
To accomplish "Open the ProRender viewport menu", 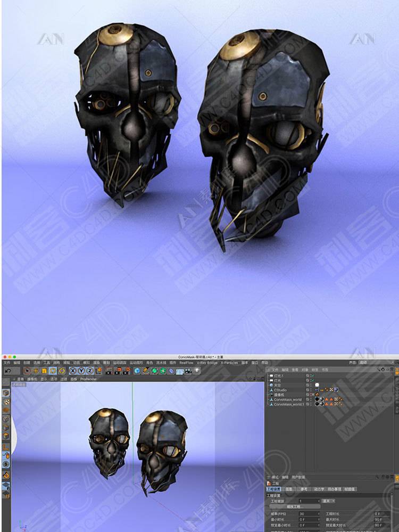I will tap(89, 379).
